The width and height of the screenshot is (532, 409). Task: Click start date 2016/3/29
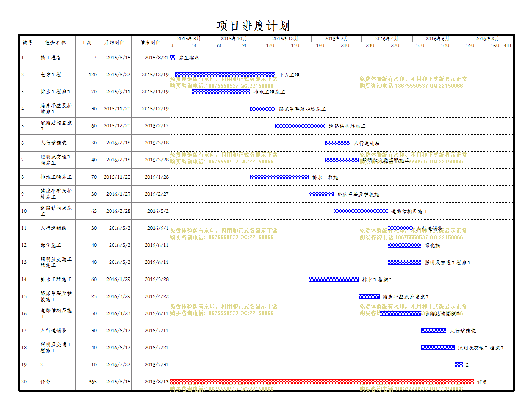coord(118,296)
